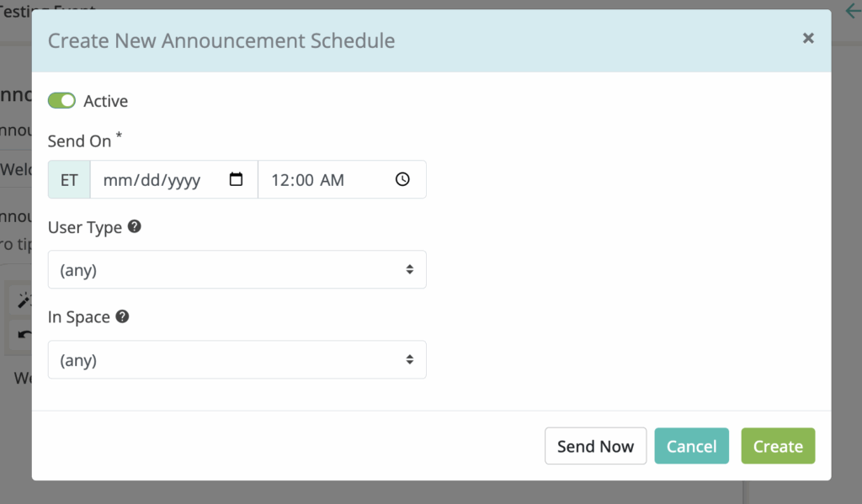Expand the User Type dropdown
The width and height of the screenshot is (862, 504).
click(237, 269)
